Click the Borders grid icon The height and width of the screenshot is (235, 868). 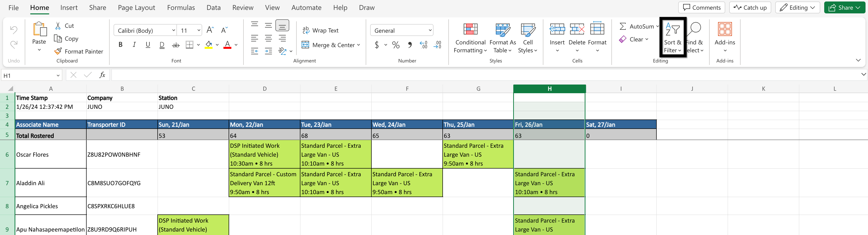pos(189,45)
